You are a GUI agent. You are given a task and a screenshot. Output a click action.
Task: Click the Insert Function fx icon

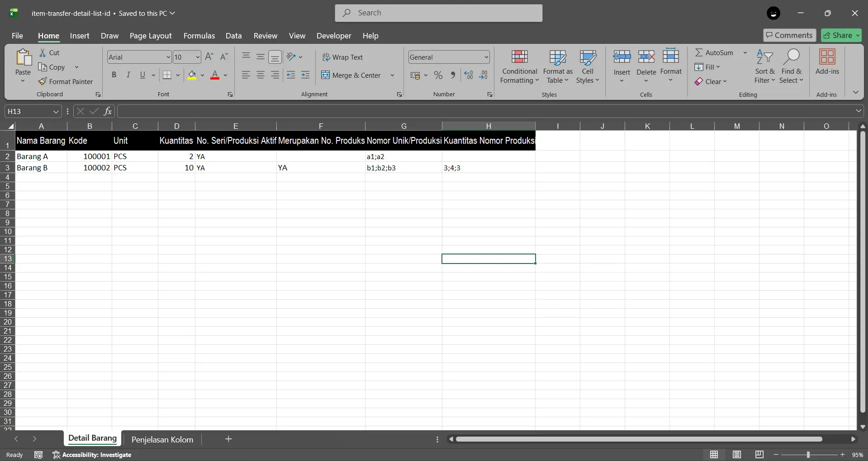[108, 111]
